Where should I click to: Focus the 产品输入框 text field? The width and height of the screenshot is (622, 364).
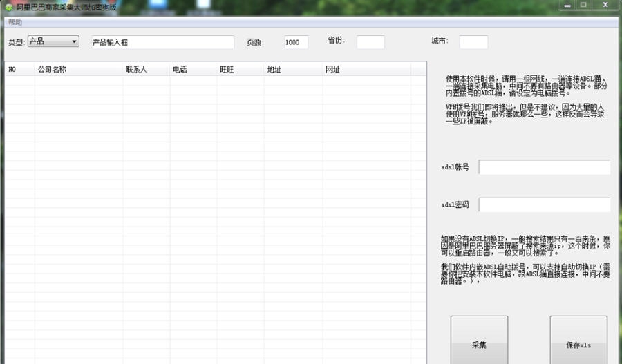(162, 42)
